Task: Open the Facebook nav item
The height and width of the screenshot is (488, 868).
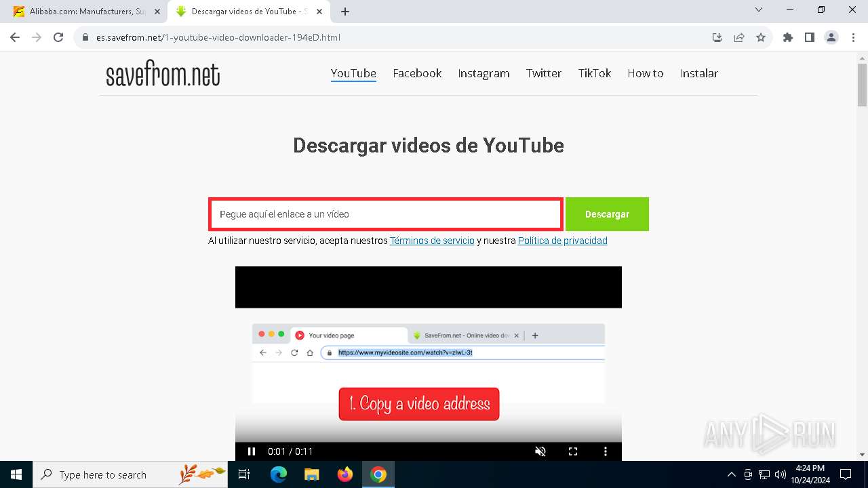Action: click(x=417, y=73)
